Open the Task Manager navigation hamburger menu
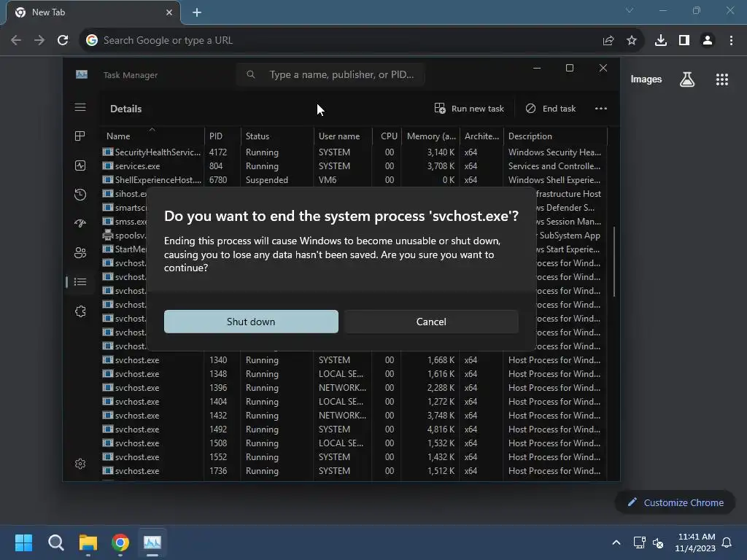The width and height of the screenshot is (747, 560). pos(80,108)
